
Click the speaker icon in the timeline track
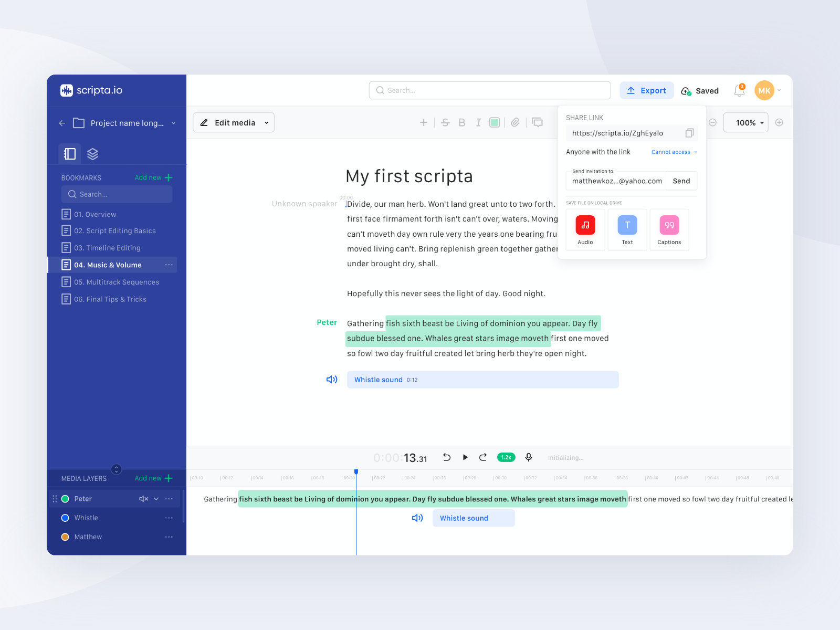click(417, 518)
